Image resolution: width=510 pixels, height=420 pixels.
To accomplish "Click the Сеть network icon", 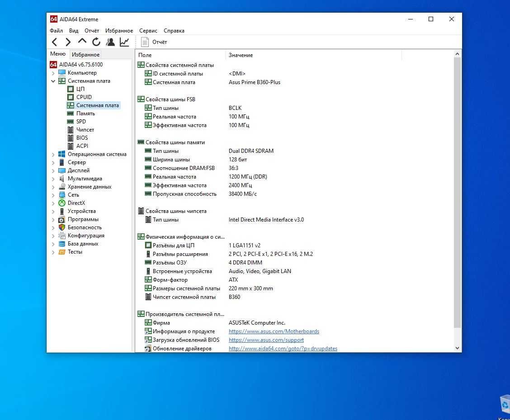I will (x=62, y=194).
